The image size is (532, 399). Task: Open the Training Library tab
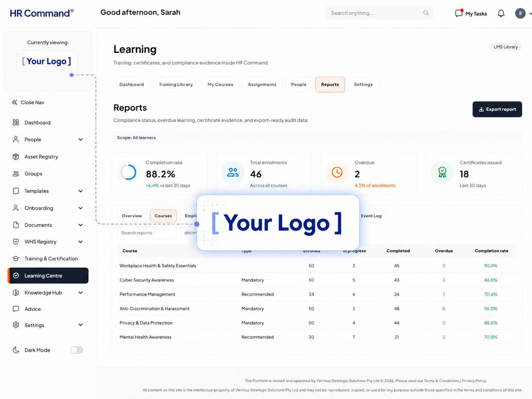pos(176,85)
